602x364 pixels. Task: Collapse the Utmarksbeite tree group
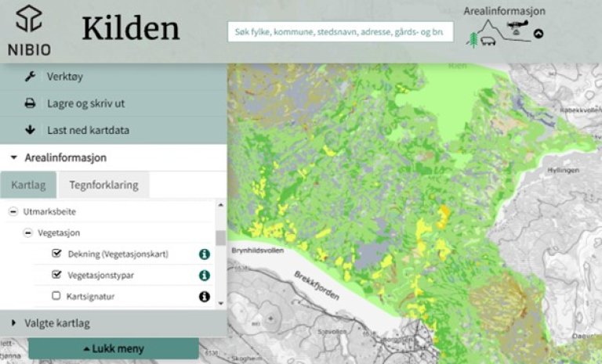pos(13,211)
